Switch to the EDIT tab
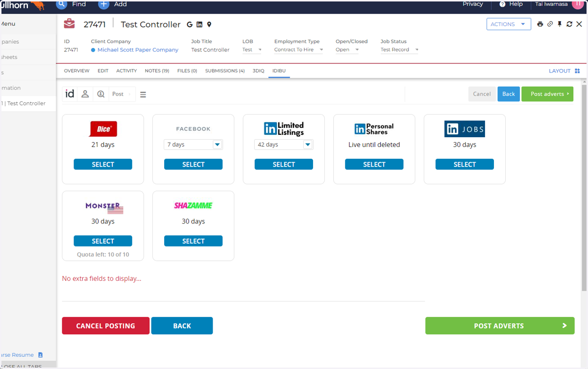This screenshot has height=369, width=588. 103,71
